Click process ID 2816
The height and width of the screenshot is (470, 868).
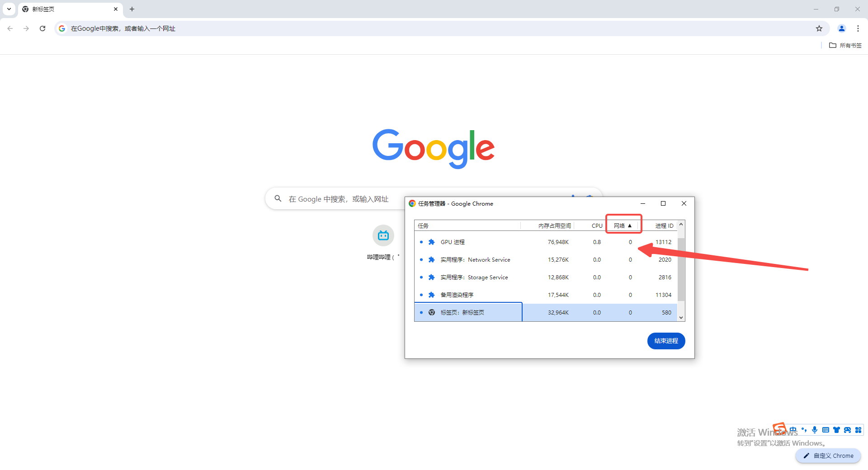pyautogui.click(x=665, y=277)
